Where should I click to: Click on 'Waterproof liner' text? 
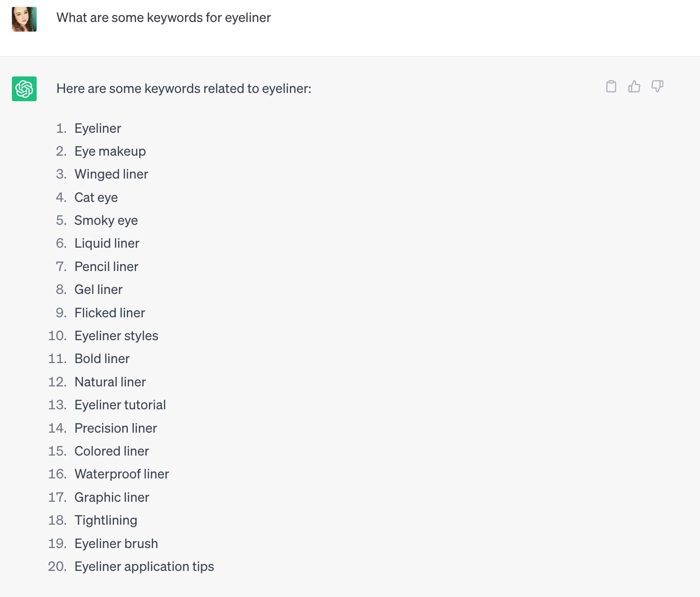pos(122,474)
